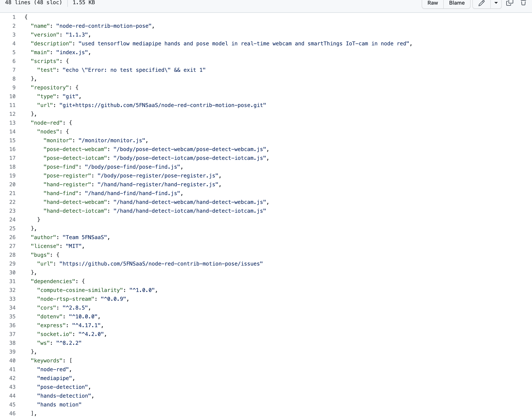The width and height of the screenshot is (532, 417).
Task: Delete this file with the trash icon
Action: click(x=523, y=3)
